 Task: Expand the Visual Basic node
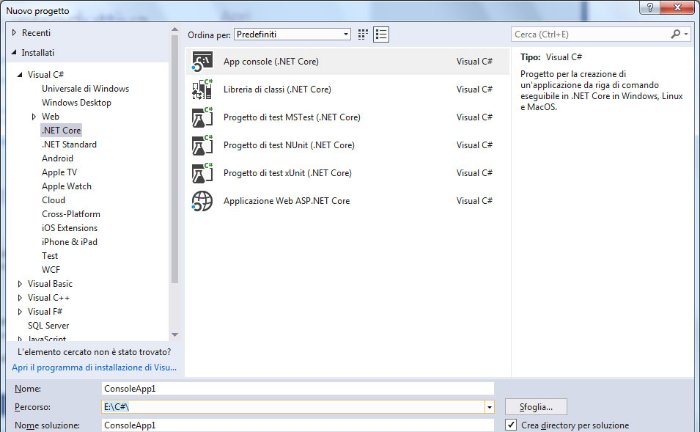click(20, 284)
